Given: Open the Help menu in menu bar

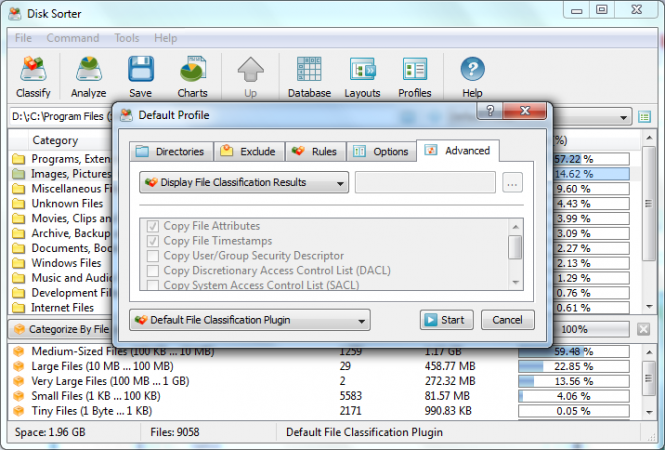Looking at the screenshot, I should click(x=165, y=38).
